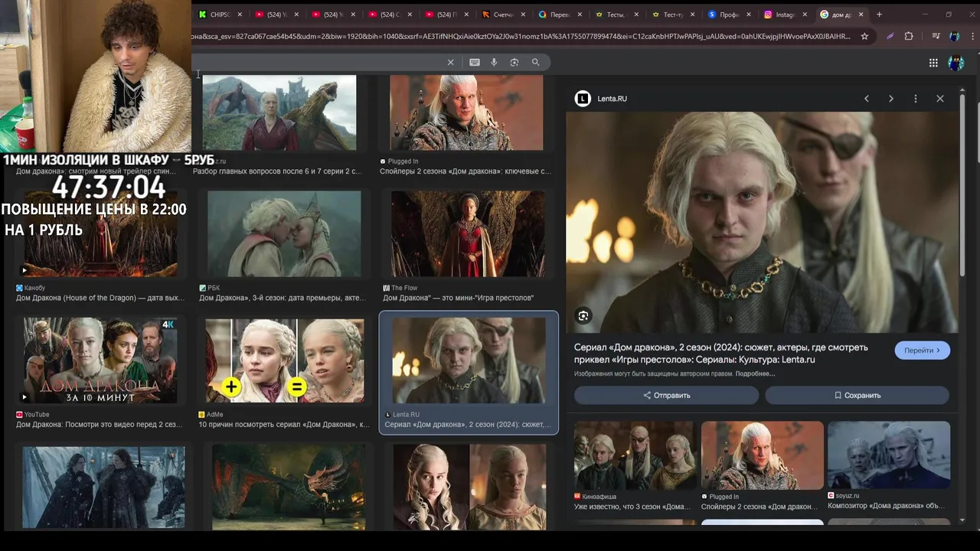
Task: Show next image in preview panel
Action: point(891,99)
